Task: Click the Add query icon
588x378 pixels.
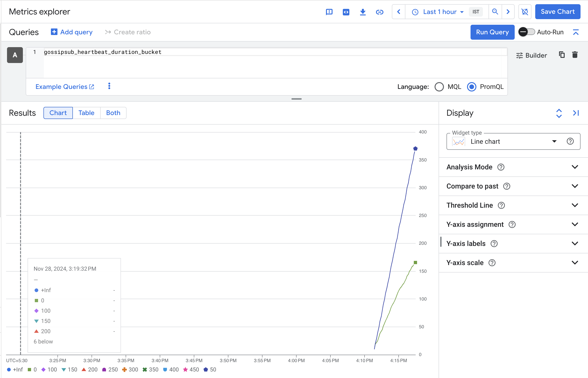Action: [53, 32]
